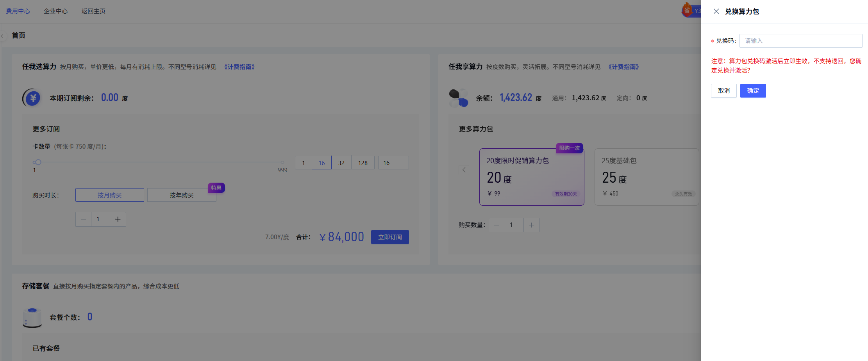Collapse the sidebar with left chevron

pyautogui.click(x=2, y=36)
